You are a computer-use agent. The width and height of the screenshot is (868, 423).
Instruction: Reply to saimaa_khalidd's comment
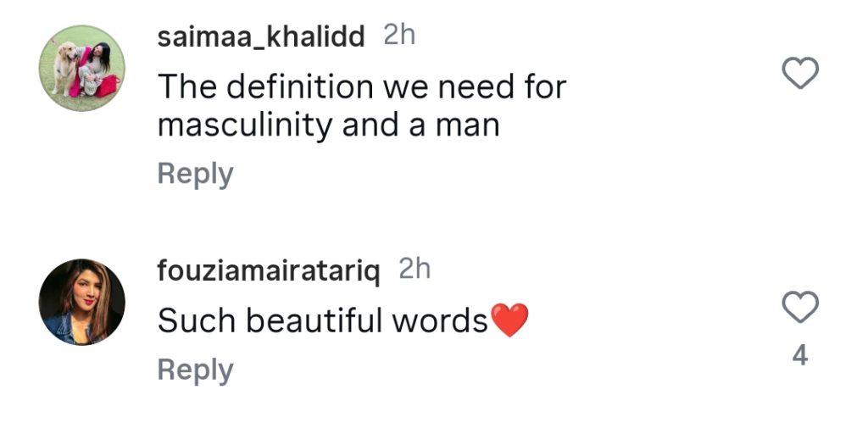coord(195,174)
